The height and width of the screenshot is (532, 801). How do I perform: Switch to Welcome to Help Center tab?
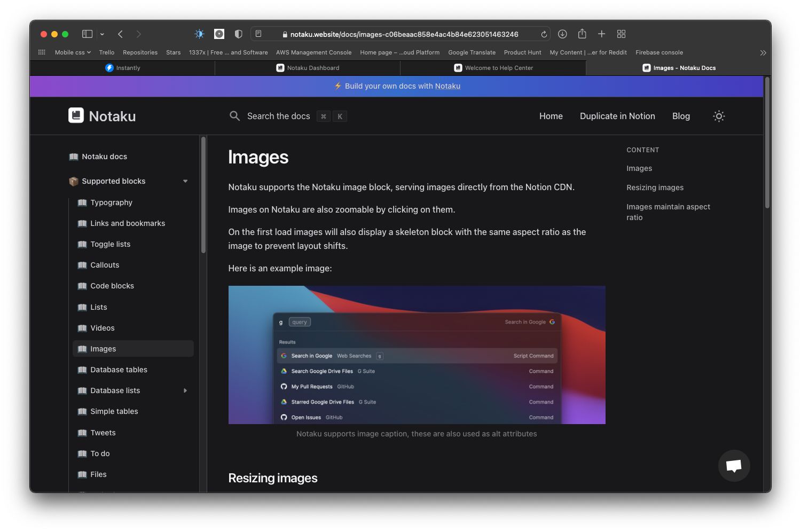(493, 68)
